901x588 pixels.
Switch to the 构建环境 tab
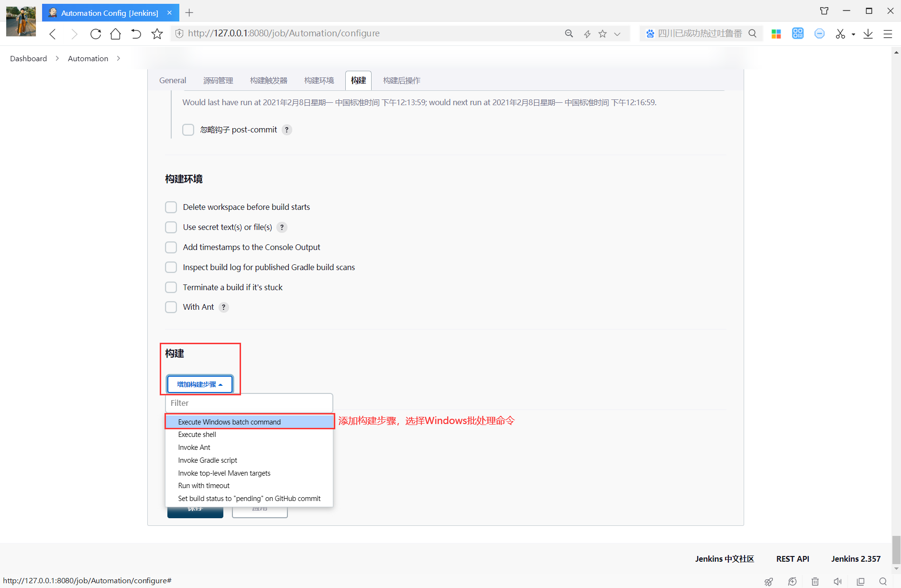[319, 80]
